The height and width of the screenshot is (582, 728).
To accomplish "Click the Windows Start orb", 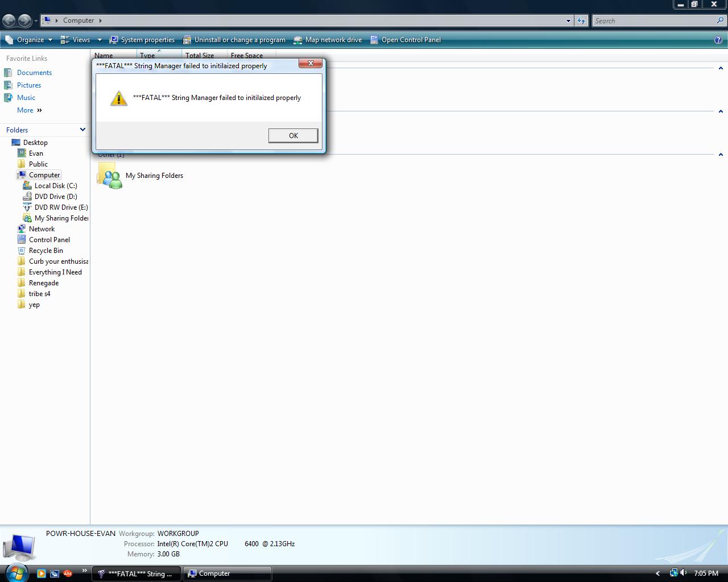I will 16,572.
